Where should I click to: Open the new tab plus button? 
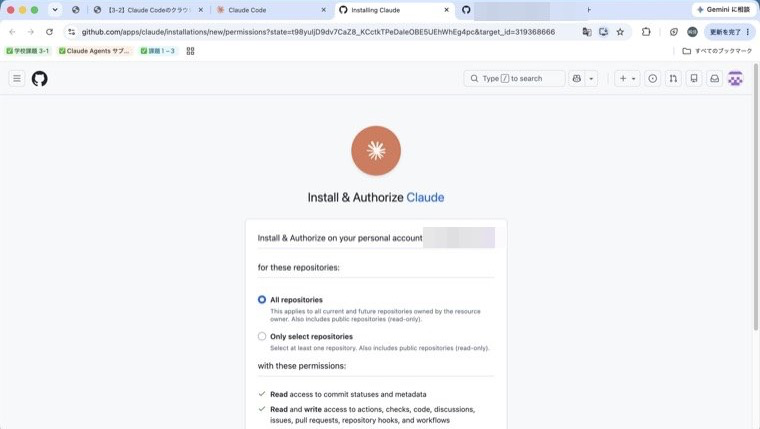coord(589,10)
